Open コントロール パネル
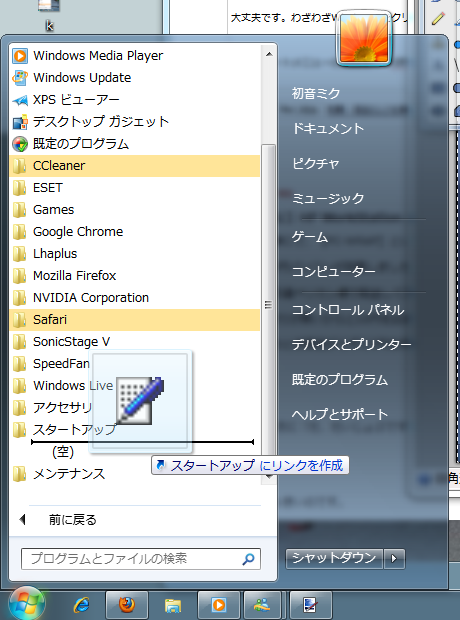The height and width of the screenshot is (620, 460). (348, 310)
